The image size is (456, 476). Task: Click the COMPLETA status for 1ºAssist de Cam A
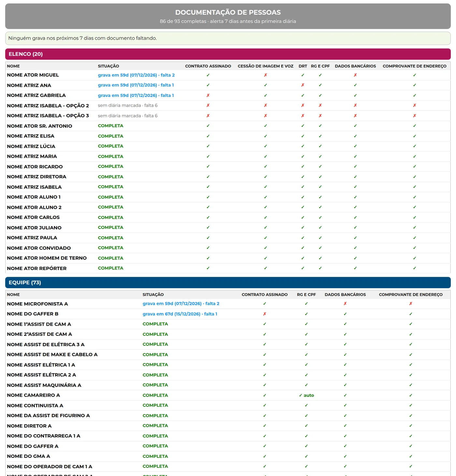[155, 324]
